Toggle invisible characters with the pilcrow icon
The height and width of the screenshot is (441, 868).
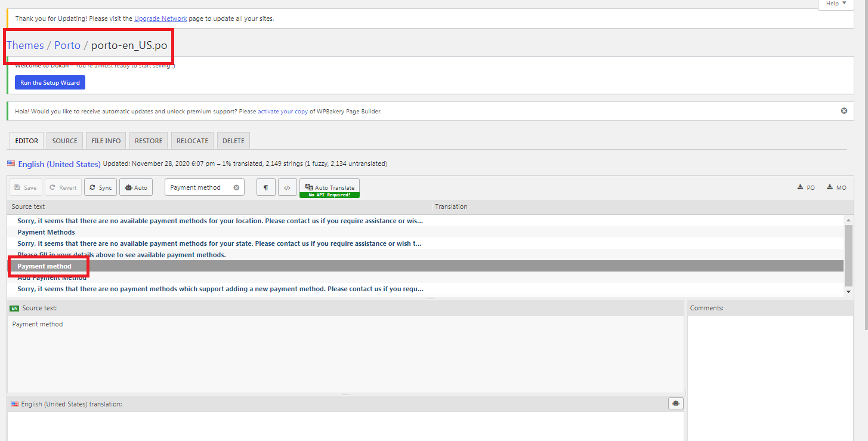click(x=266, y=187)
